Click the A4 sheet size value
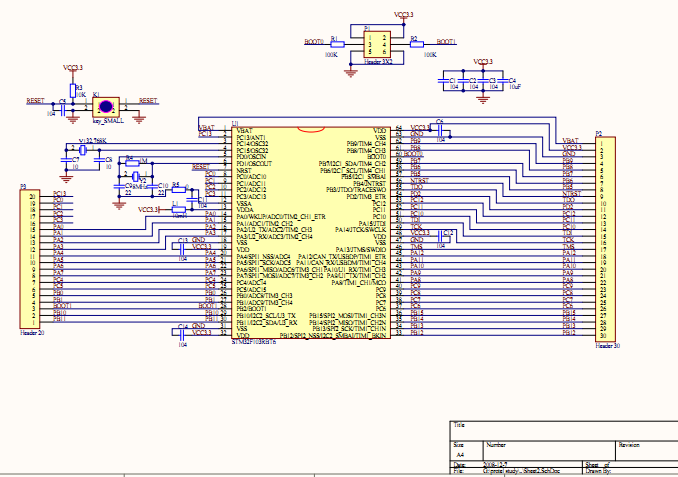The width and height of the screenshot is (678, 477). pyautogui.click(x=460, y=455)
